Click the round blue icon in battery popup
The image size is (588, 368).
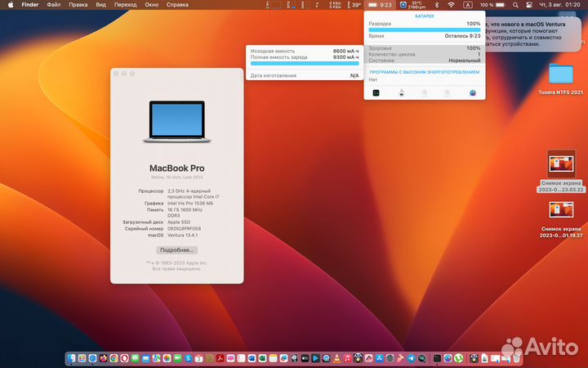tap(473, 92)
